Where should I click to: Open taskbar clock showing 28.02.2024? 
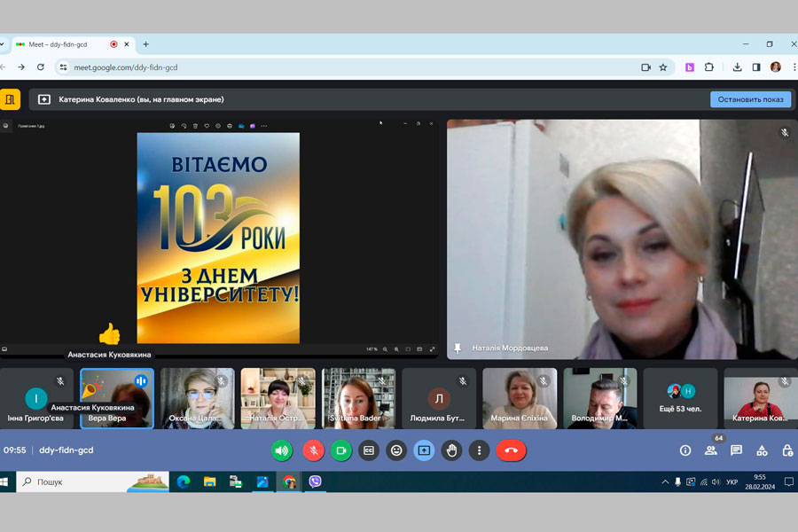point(760,481)
